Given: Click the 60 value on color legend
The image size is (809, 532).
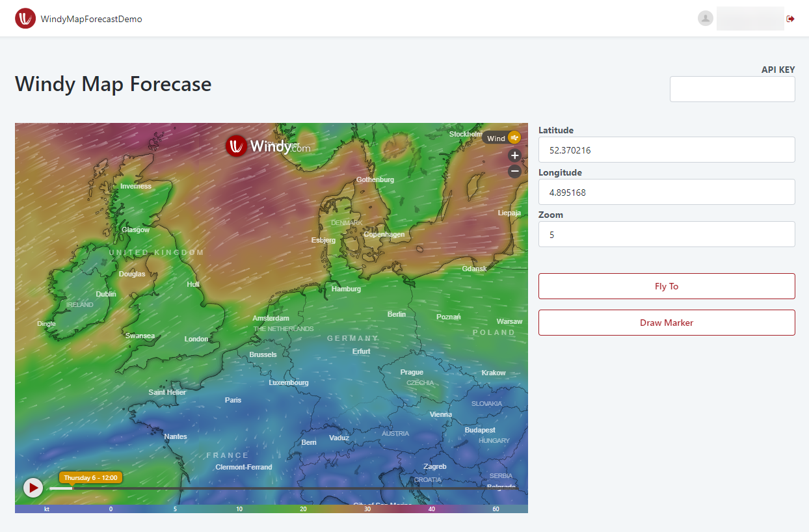Looking at the screenshot, I should pos(496,509).
